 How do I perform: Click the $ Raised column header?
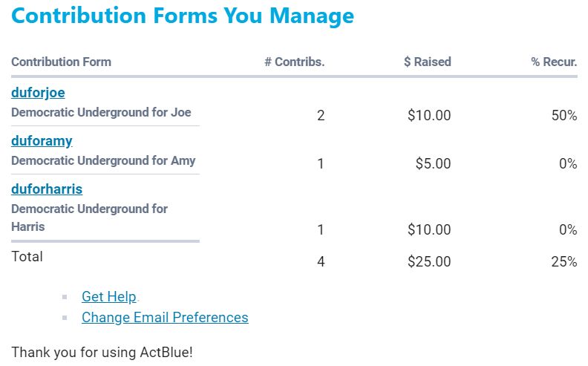coord(427,62)
